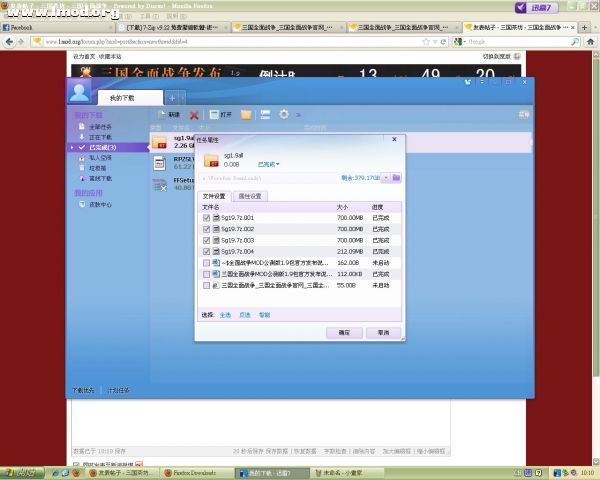Click the 确定 confirm button

coord(344,331)
